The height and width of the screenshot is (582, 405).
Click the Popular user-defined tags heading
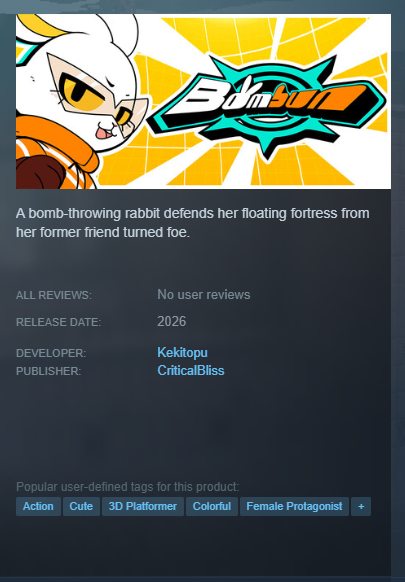(x=128, y=487)
